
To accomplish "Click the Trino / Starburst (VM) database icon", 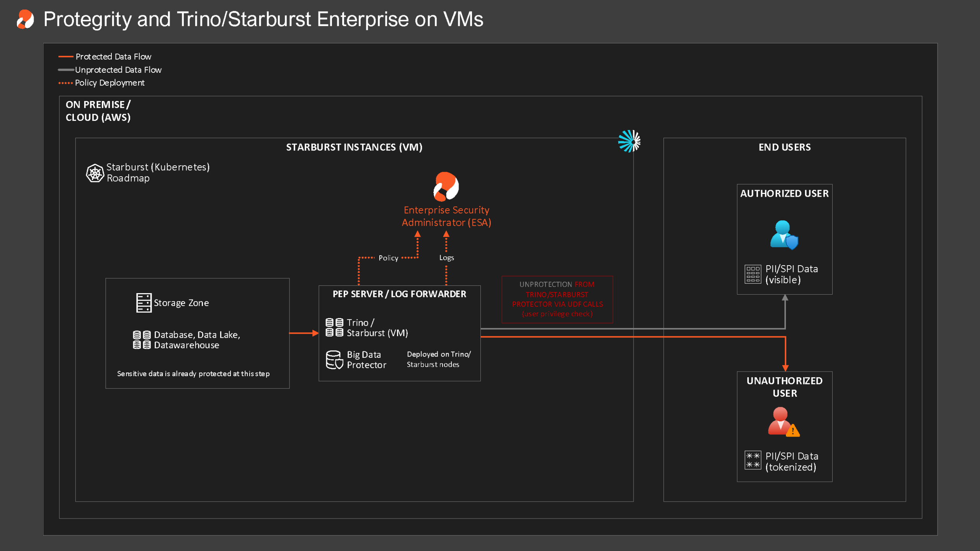I will tap(334, 328).
